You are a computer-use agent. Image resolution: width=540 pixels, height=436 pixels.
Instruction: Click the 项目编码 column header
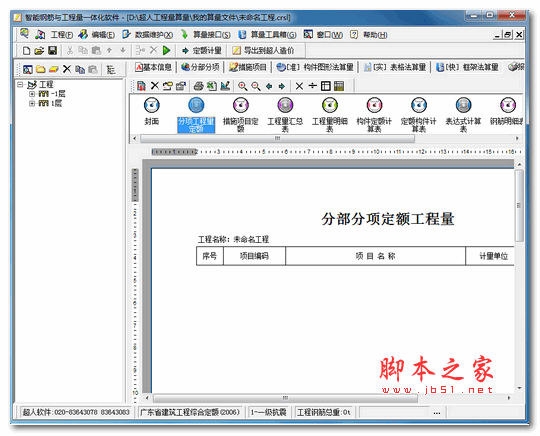(254, 256)
